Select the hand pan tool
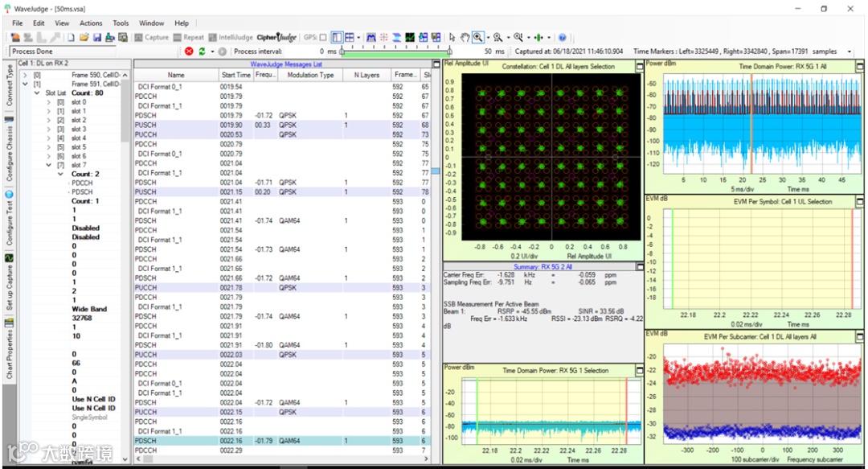The height and width of the screenshot is (469, 868). click(x=464, y=38)
